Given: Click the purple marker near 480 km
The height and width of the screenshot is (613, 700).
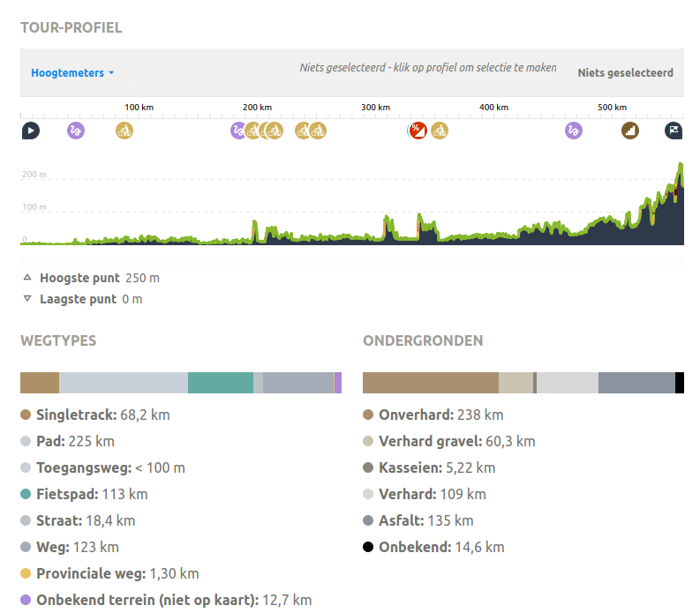Looking at the screenshot, I should (x=574, y=131).
